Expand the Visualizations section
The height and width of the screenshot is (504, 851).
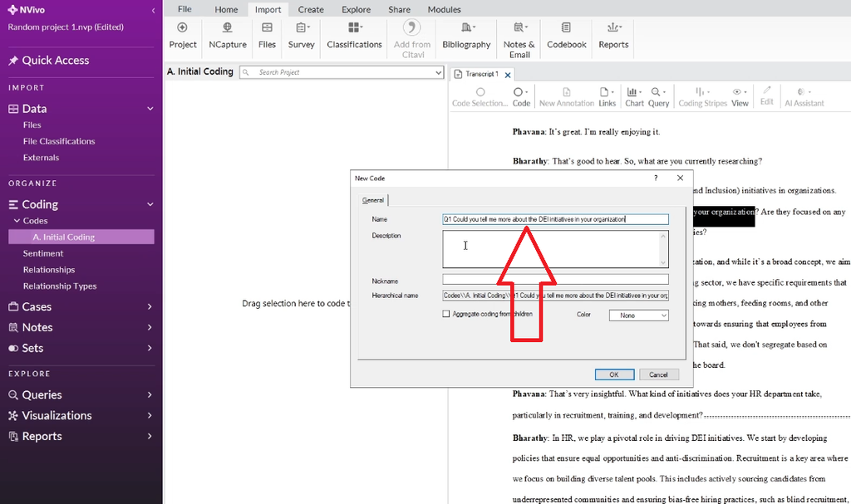(150, 415)
